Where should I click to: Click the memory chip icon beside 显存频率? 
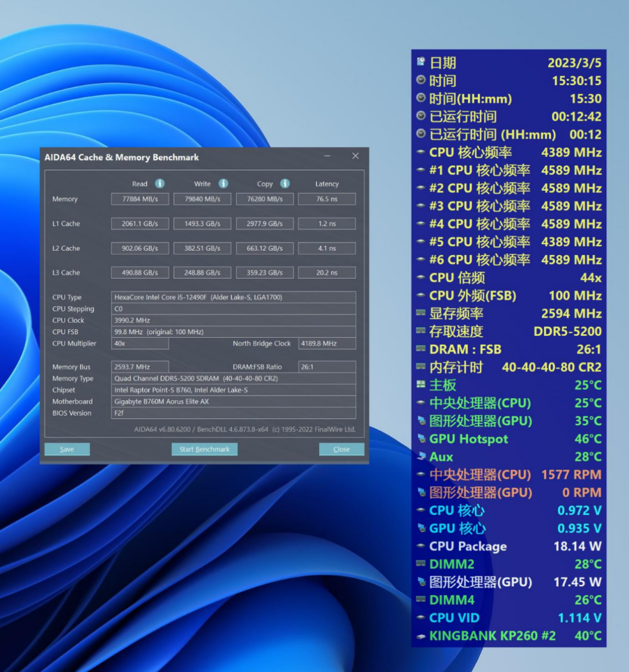[x=421, y=312]
